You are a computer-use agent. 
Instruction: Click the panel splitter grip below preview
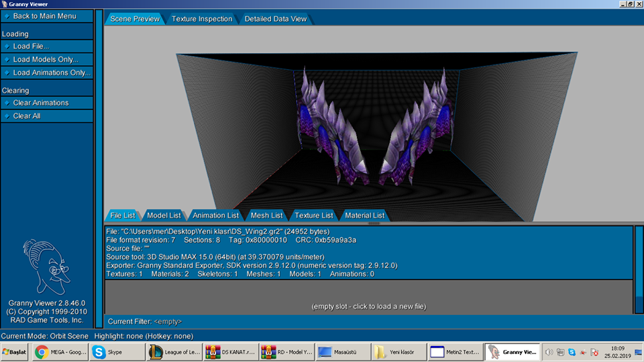tap(374, 224)
